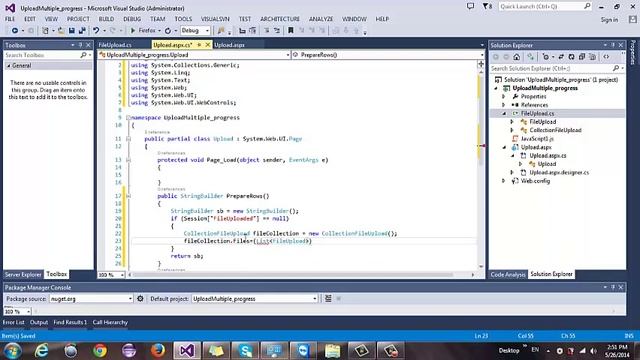This screenshot has height=360, width=640.
Task: Click the Quick Launch search field
Action: coord(545,7)
